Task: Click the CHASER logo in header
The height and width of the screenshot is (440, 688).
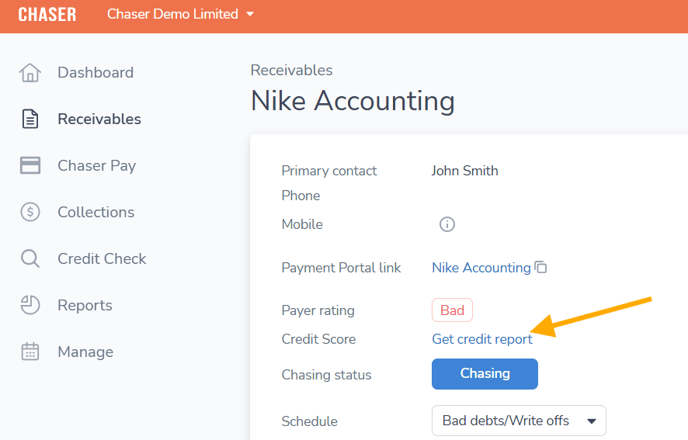Action: click(47, 15)
